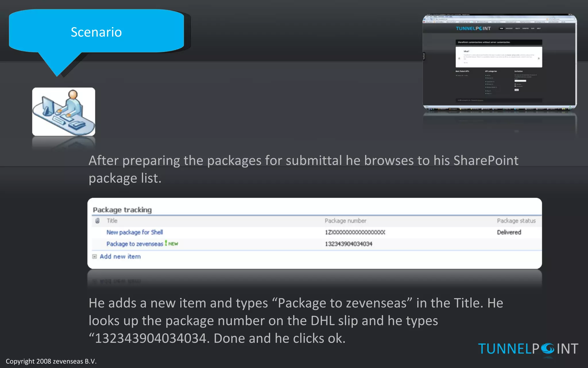
Task: Sort by the Package status column header
Action: (516, 221)
